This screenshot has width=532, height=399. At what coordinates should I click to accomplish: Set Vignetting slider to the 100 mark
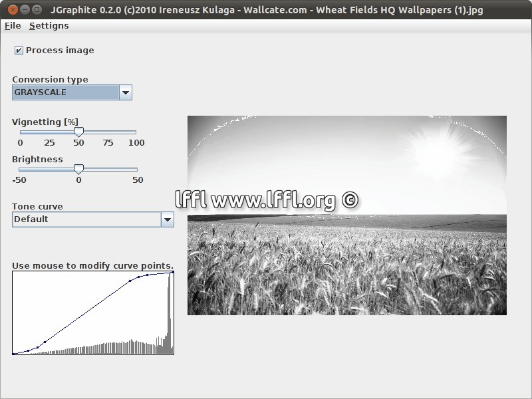point(136,132)
